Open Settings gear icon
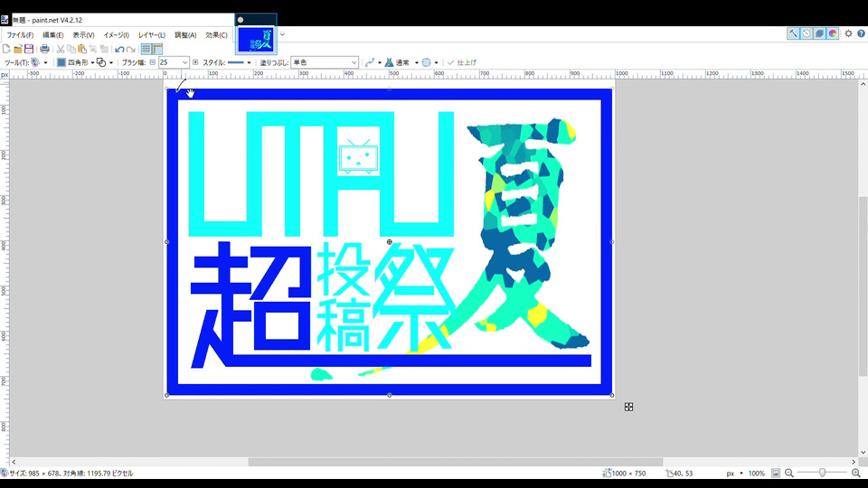Viewport: 868px width, 488px height. 848,33
